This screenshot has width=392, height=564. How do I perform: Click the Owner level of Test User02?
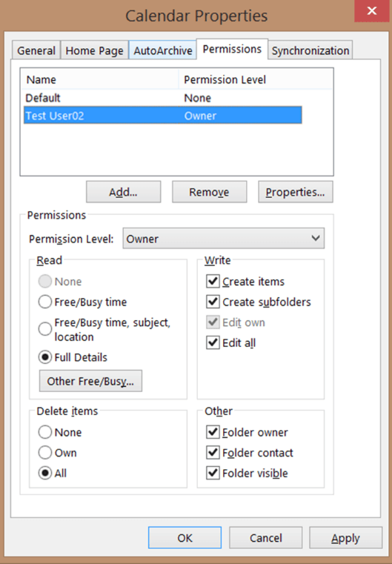[x=200, y=116]
